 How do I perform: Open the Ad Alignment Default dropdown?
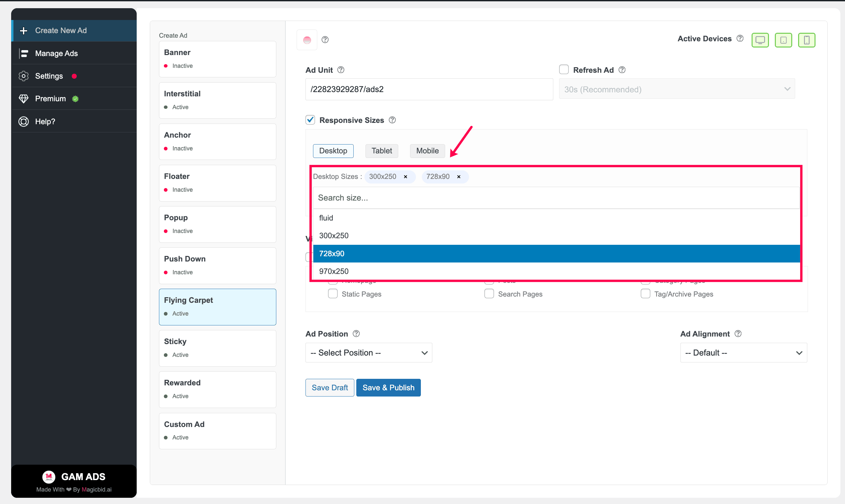coord(744,353)
